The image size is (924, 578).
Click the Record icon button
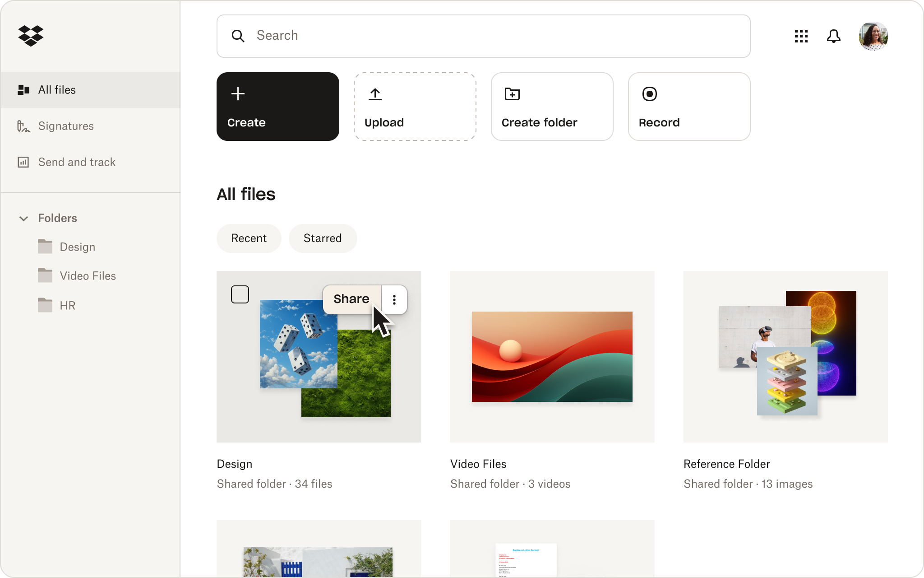click(650, 93)
